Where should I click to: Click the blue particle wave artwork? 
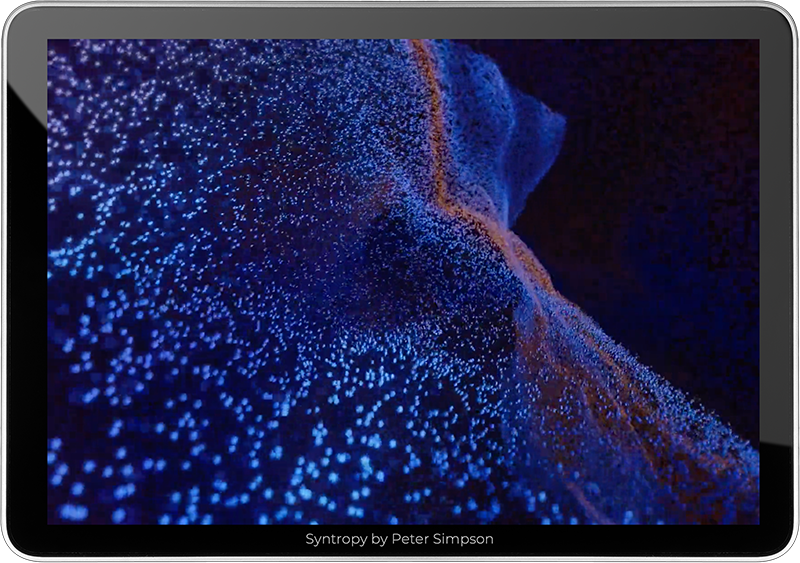[403, 282]
